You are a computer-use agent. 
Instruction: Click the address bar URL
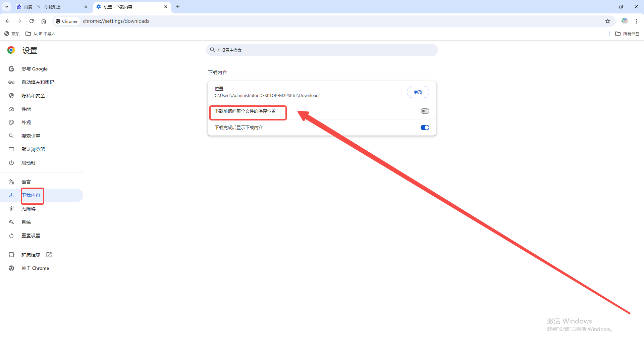point(116,21)
